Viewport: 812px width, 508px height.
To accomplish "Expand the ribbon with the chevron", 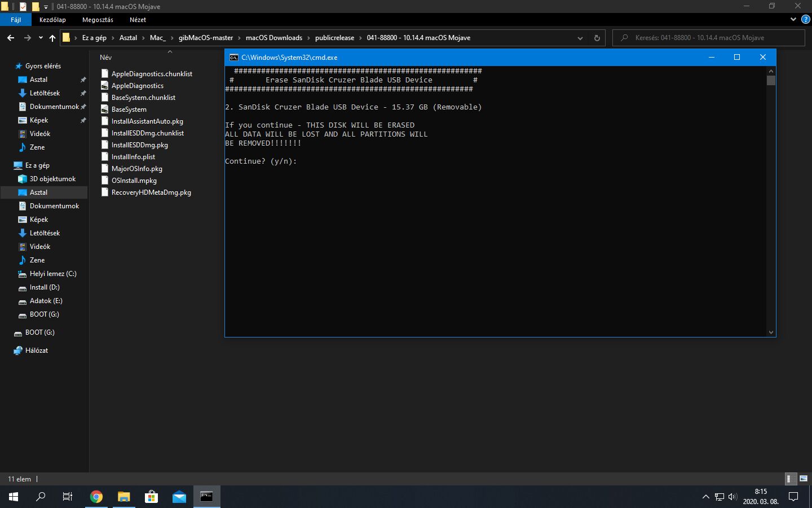I will click(x=793, y=19).
